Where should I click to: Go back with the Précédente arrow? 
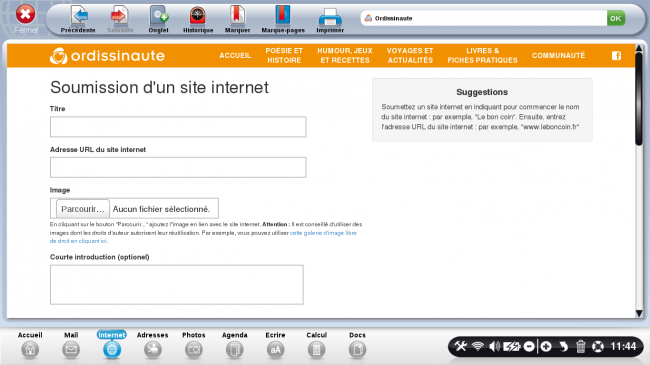(78, 19)
